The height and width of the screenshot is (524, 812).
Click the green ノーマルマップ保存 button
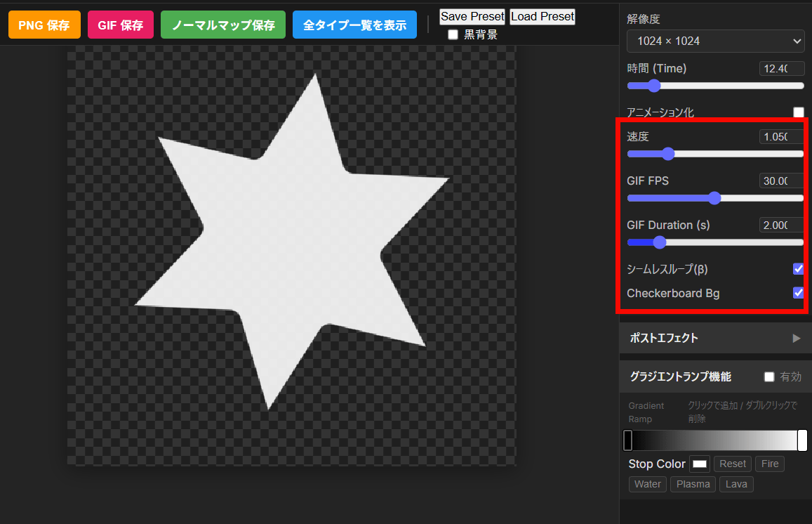click(223, 25)
